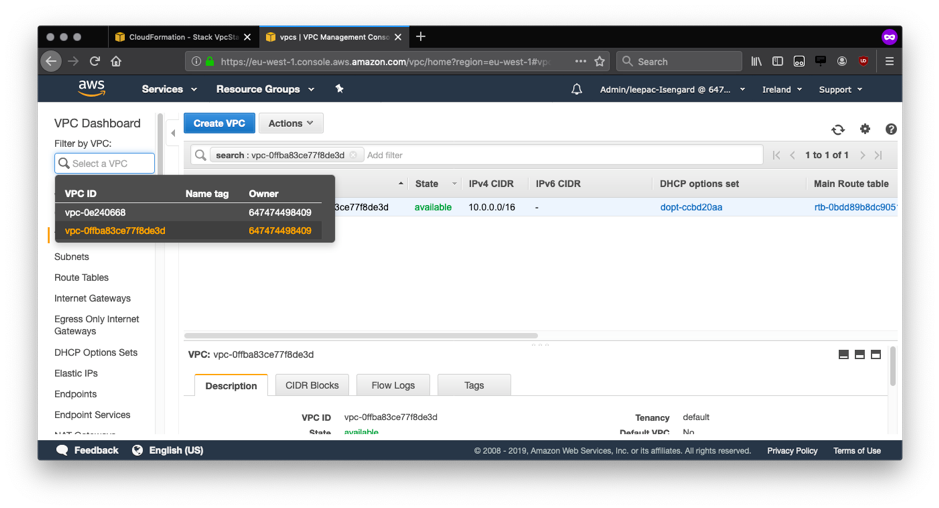Open the Flow Logs tab
Image resolution: width=939 pixels, height=508 pixels.
(x=393, y=385)
